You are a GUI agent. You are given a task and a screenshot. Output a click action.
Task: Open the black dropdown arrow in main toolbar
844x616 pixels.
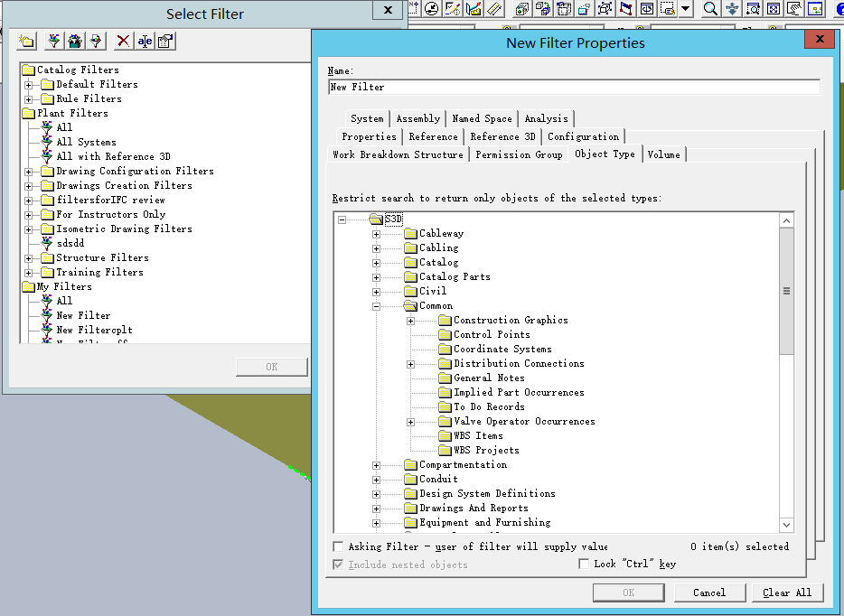tap(685, 9)
